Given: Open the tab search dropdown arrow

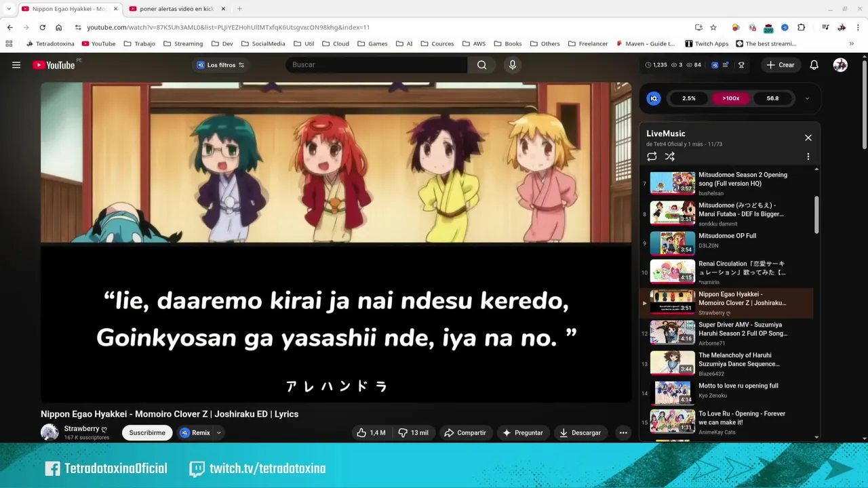Looking at the screenshot, I should 9,9.
